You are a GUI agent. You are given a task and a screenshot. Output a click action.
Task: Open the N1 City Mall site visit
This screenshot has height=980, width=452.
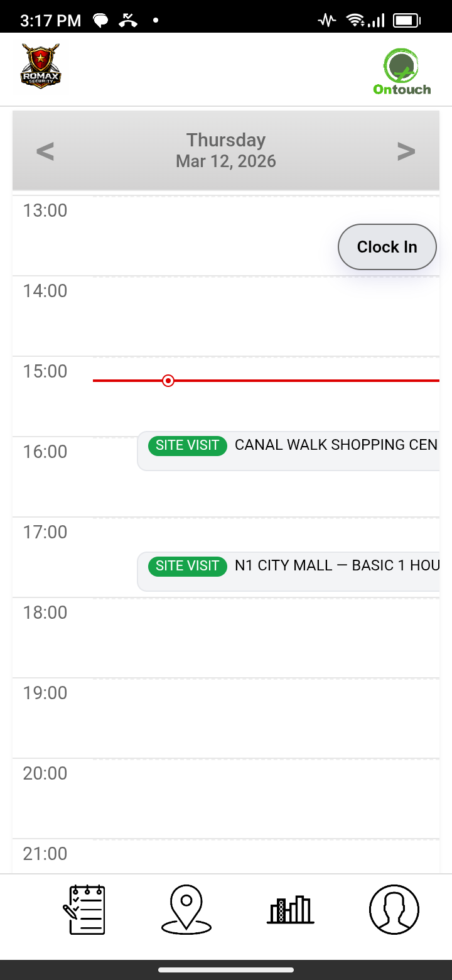click(289, 570)
